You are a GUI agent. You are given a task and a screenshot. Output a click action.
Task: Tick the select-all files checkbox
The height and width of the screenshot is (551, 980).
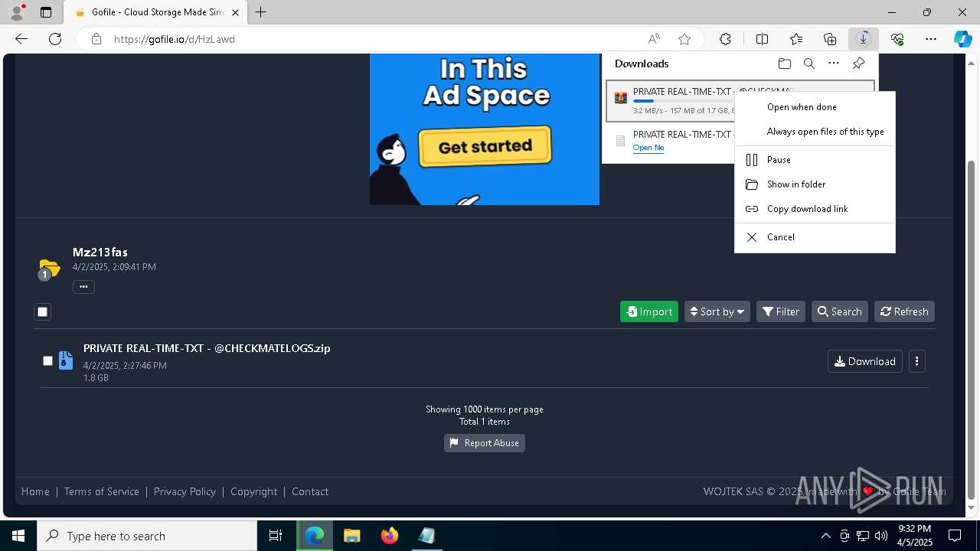point(43,311)
